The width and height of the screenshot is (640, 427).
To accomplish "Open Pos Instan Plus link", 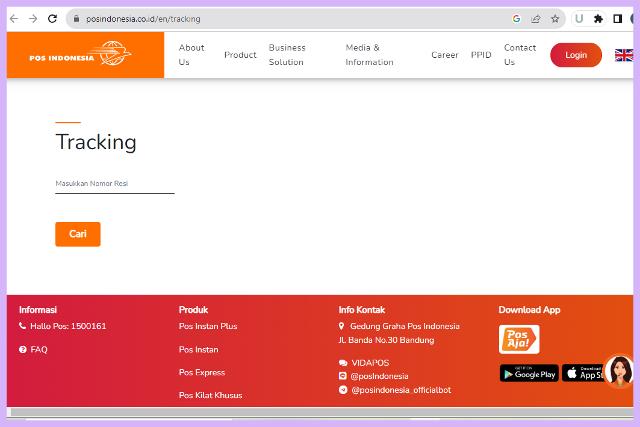I will pyautogui.click(x=208, y=326).
